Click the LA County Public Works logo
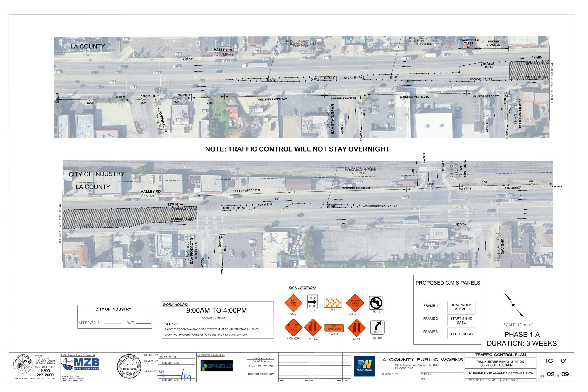The image size is (588, 392). point(364,366)
